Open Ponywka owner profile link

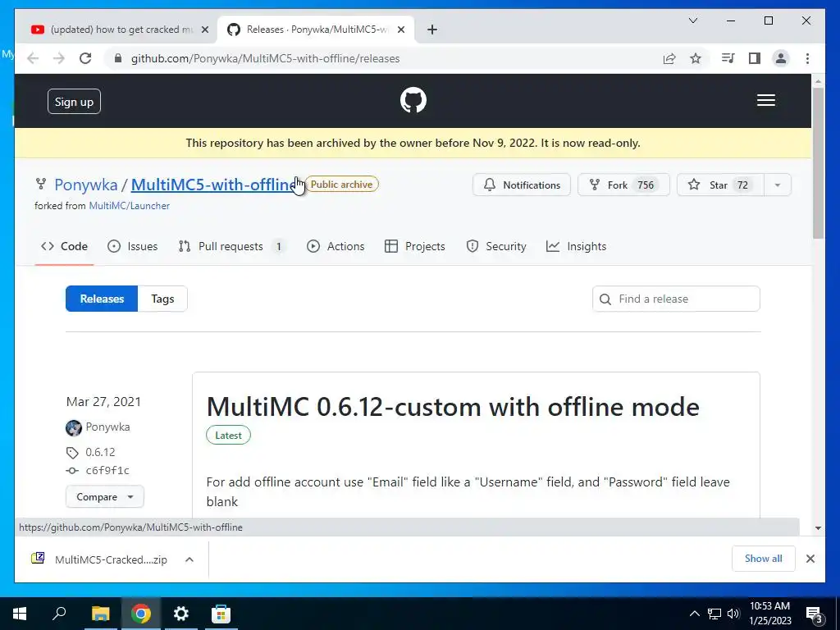pyautogui.click(x=85, y=185)
